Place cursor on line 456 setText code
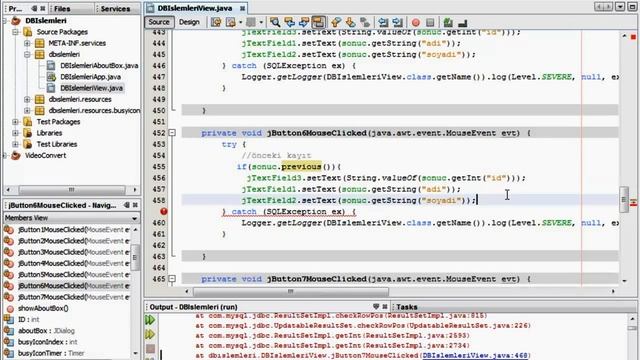The height and width of the screenshot is (360, 640). click(x=386, y=178)
